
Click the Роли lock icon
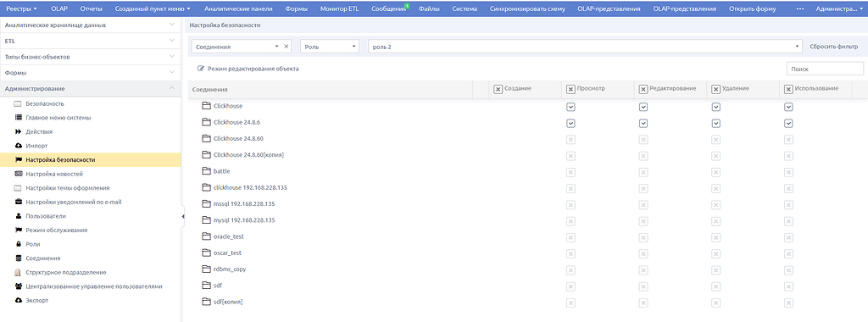coord(19,244)
